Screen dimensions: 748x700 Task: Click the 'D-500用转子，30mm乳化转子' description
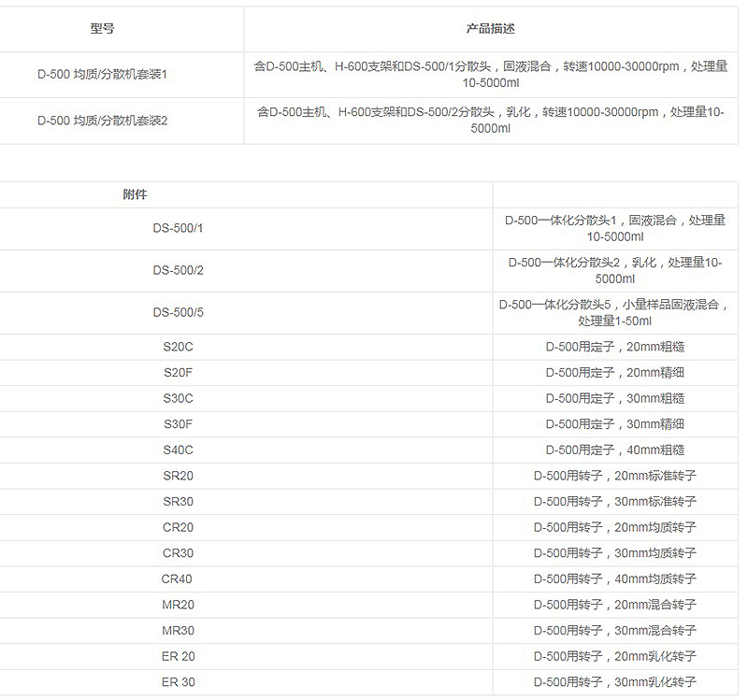click(x=615, y=682)
